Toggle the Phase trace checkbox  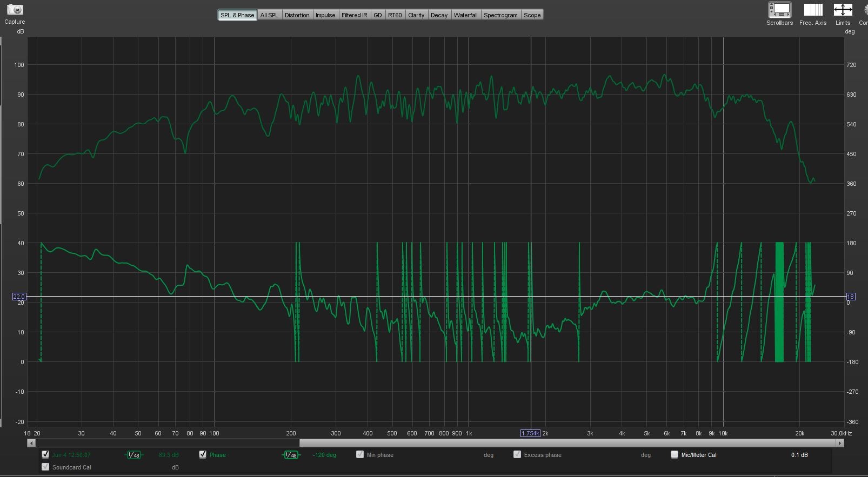pos(203,455)
